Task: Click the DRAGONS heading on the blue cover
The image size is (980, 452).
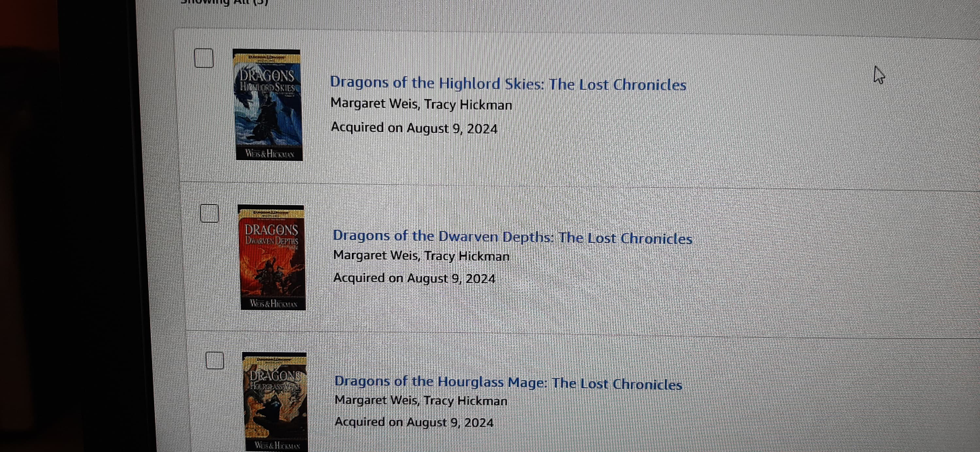Action: (267, 75)
